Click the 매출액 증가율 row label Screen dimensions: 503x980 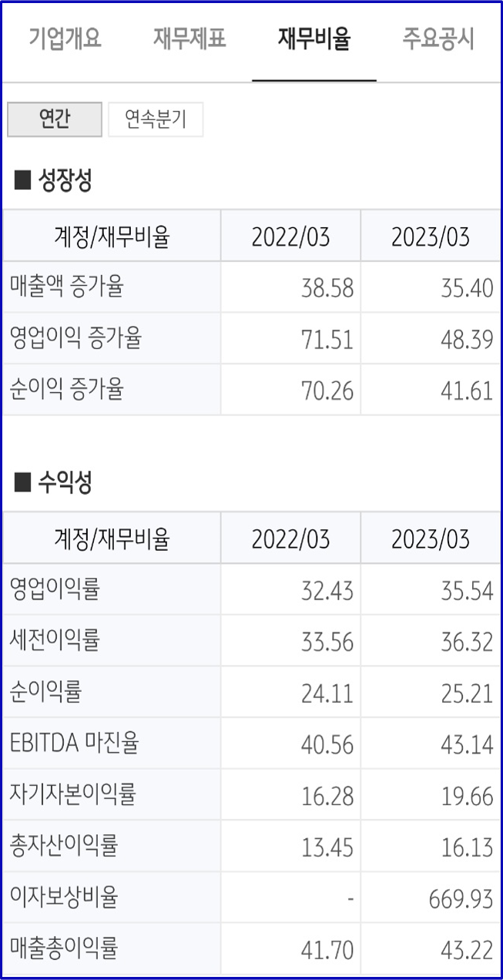click(x=65, y=287)
